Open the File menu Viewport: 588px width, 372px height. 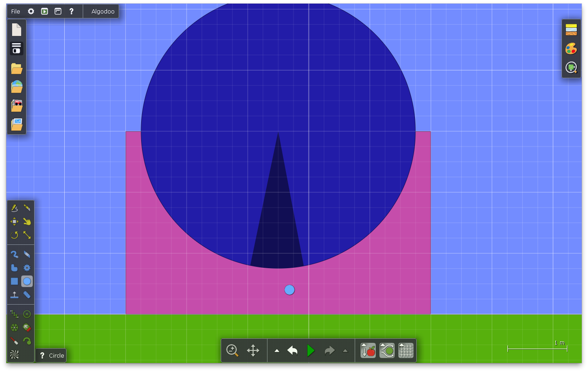[x=16, y=11]
